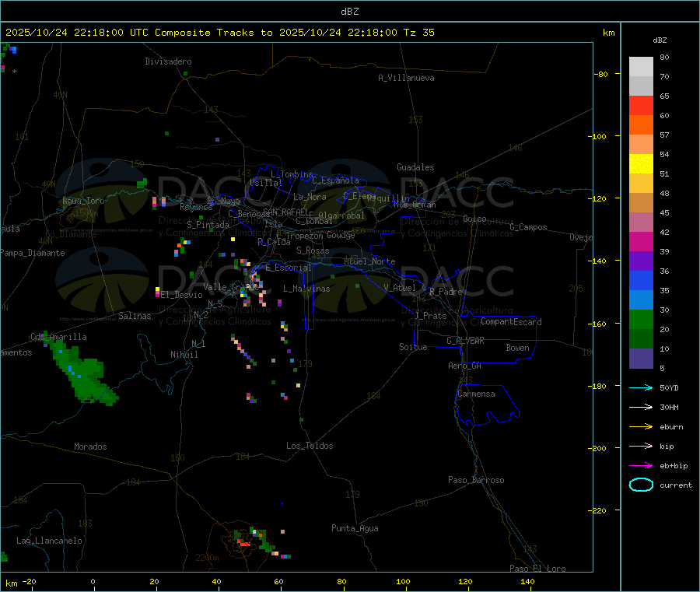Click the blue 36 dBZ color swatch
The image size is (700, 592).
641,280
